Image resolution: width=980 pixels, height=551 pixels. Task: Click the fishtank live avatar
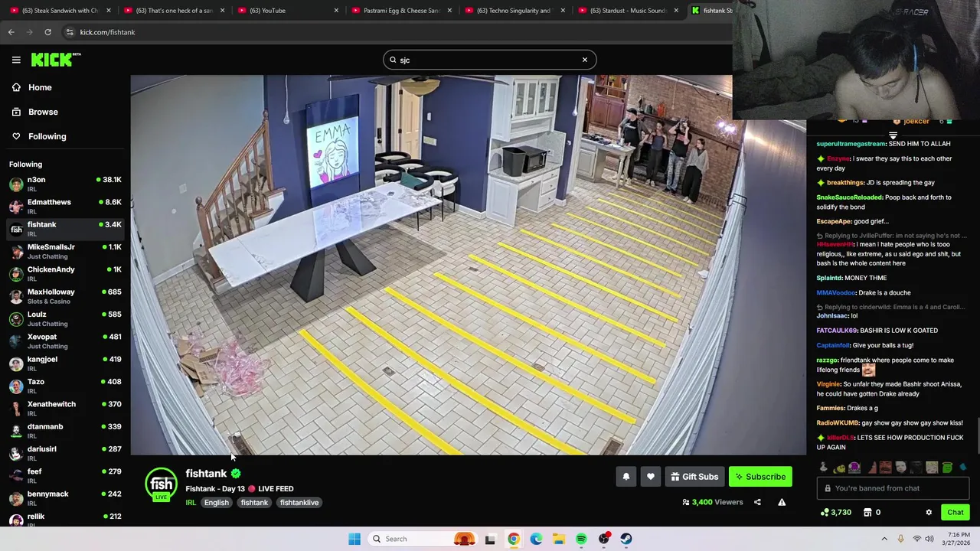161,484
